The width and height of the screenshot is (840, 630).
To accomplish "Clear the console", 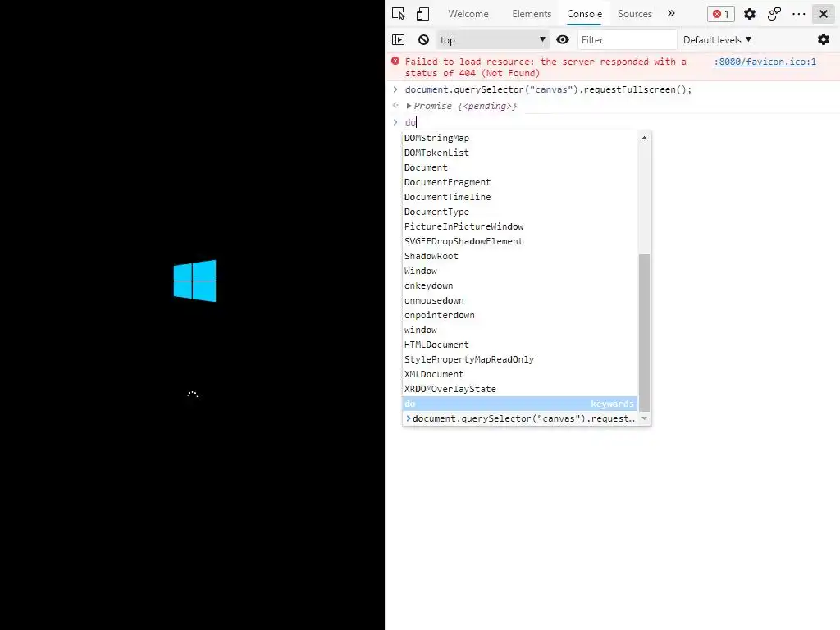I will pyautogui.click(x=423, y=39).
